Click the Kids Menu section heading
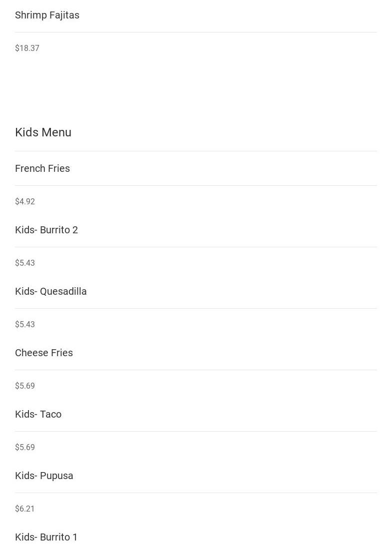The height and width of the screenshot is (551, 392). pos(43,132)
